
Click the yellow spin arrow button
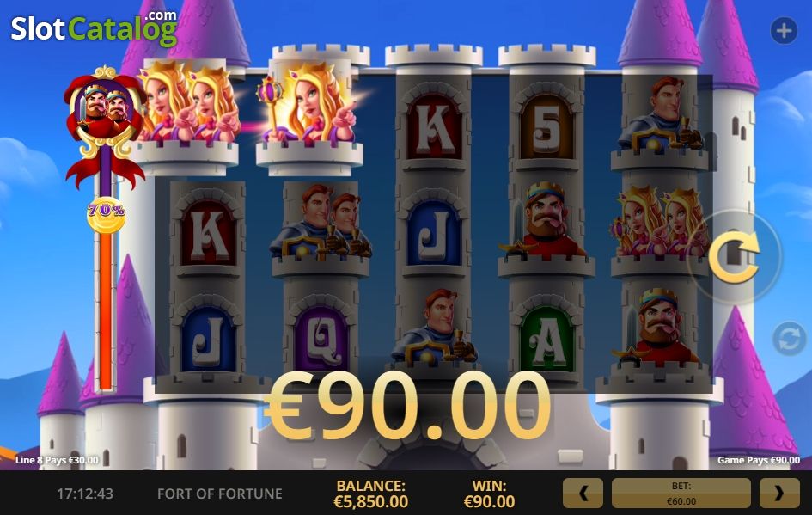coord(735,257)
